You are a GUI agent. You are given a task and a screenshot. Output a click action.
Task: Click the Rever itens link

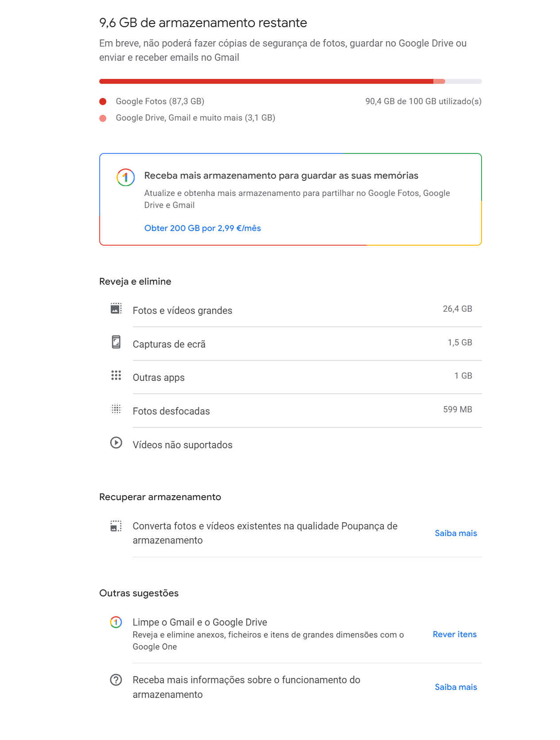pyautogui.click(x=455, y=634)
